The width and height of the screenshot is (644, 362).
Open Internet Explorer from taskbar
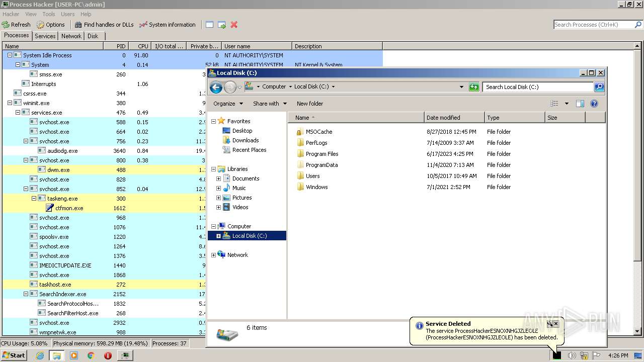[x=40, y=355]
